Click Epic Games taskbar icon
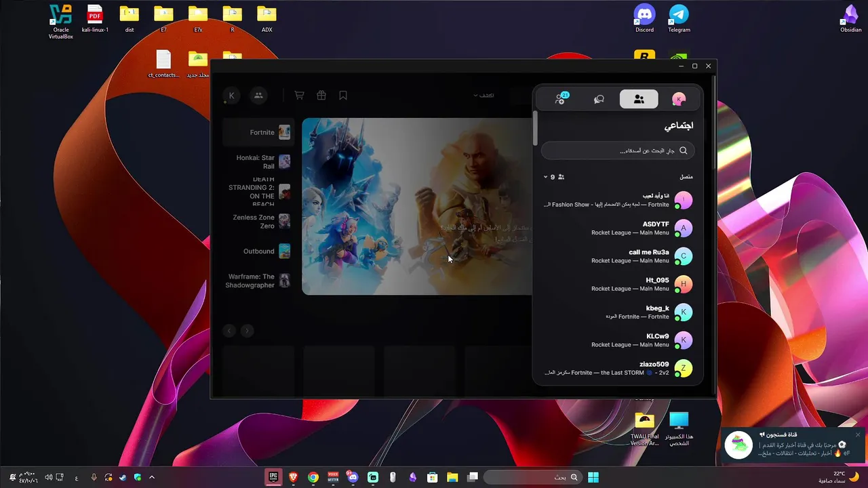 (273, 477)
